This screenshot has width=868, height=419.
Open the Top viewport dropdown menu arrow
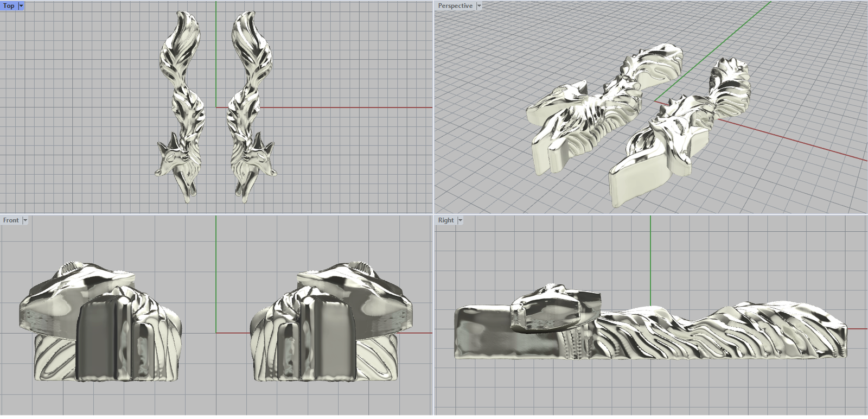coord(21,5)
